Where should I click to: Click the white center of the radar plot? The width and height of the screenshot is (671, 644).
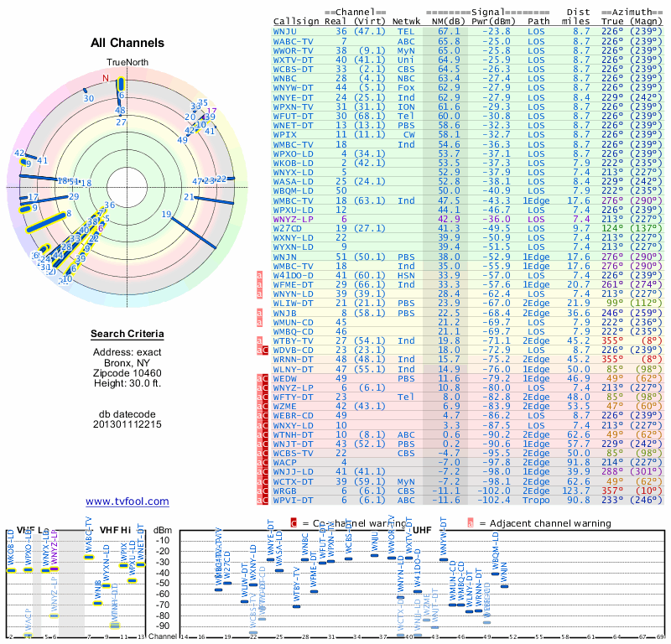point(127,187)
